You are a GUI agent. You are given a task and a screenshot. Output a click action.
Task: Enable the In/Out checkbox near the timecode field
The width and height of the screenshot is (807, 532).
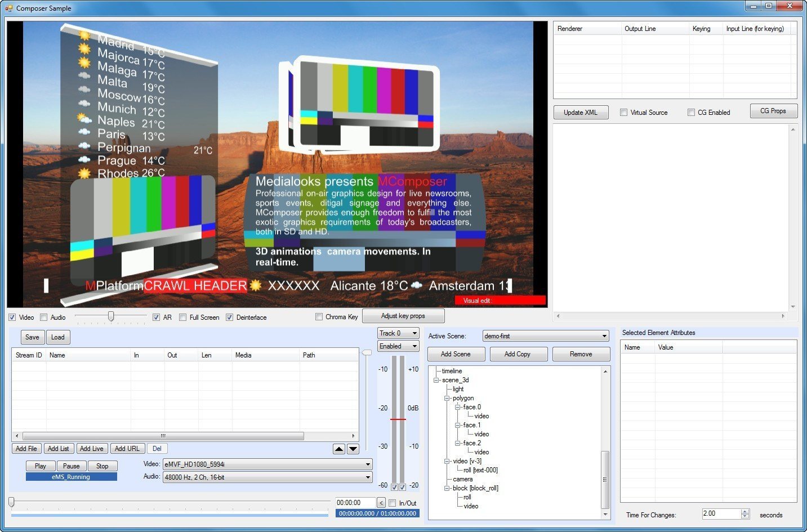pos(393,503)
